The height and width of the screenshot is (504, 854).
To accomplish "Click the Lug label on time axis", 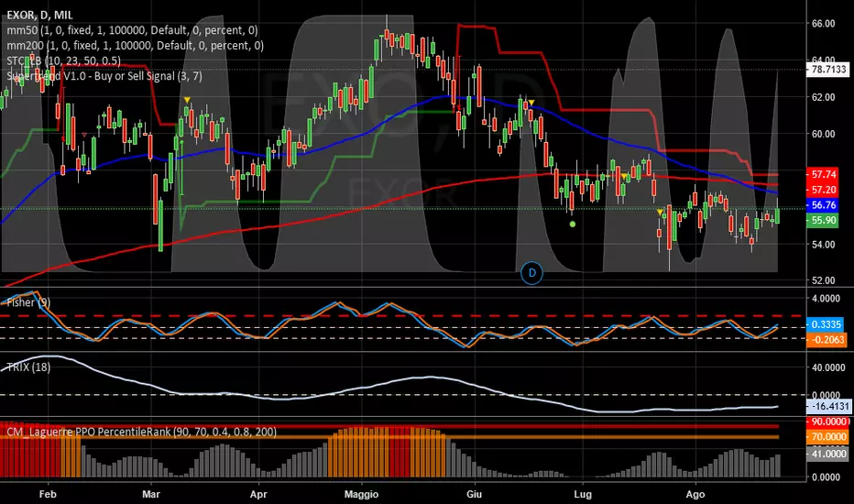I will pyautogui.click(x=583, y=494).
